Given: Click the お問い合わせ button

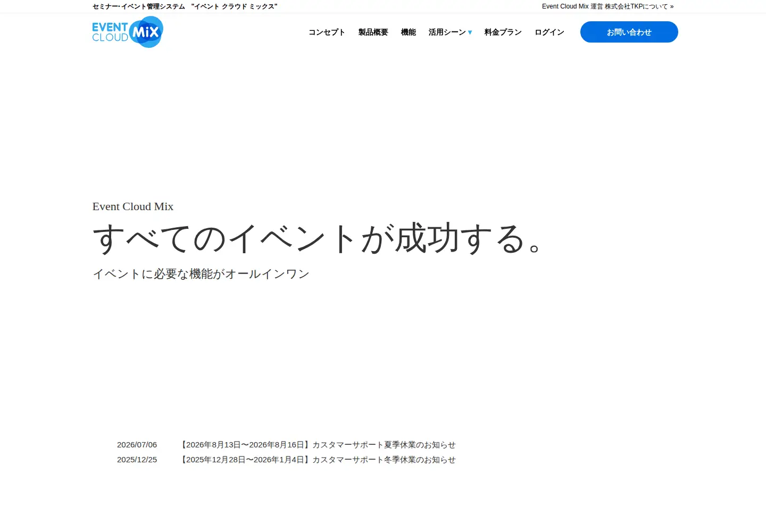Looking at the screenshot, I should pos(629,32).
